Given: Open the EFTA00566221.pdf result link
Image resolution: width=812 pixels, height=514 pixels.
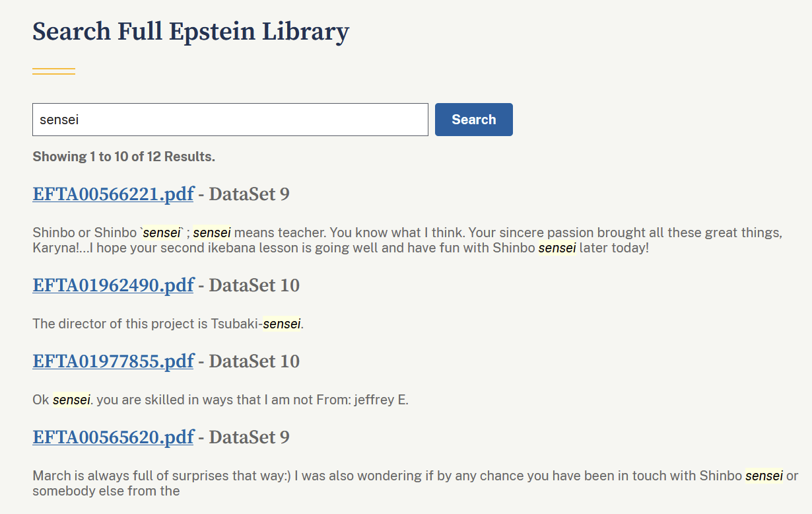Looking at the screenshot, I should [x=113, y=194].
